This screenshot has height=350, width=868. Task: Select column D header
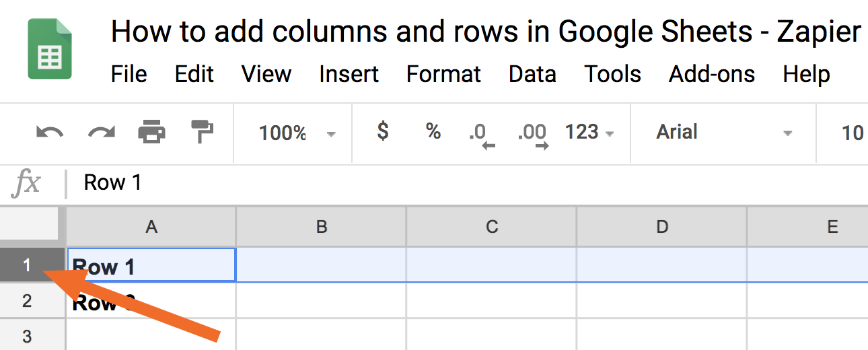pos(662,227)
